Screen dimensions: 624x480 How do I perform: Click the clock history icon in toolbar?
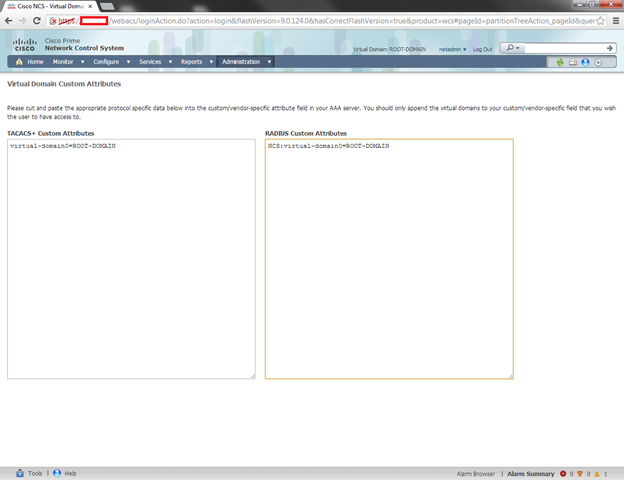(x=598, y=62)
